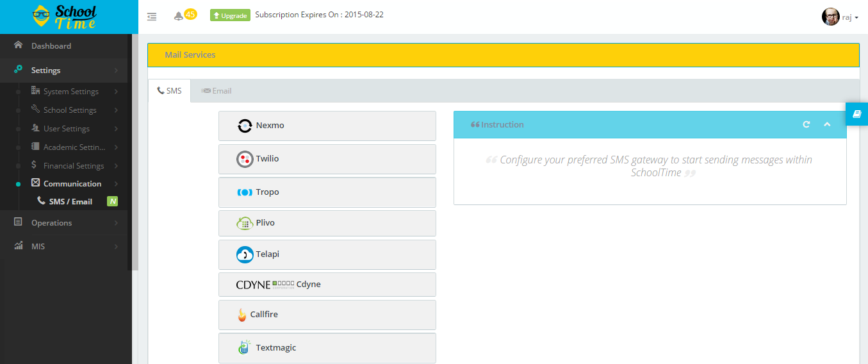This screenshot has height=364, width=868.
Task: Select the Twilio gateway
Action: 327,159
